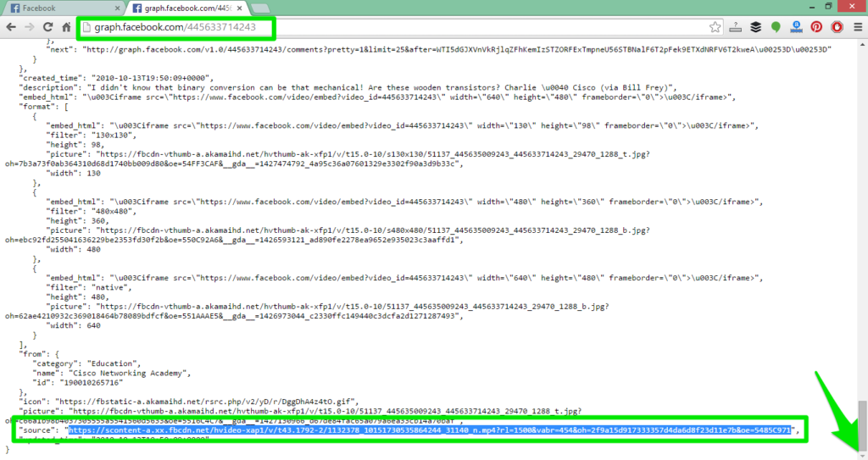The height and width of the screenshot is (460, 868).
Task: Open the Pinterest extension icon
Action: tap(816, 27)
